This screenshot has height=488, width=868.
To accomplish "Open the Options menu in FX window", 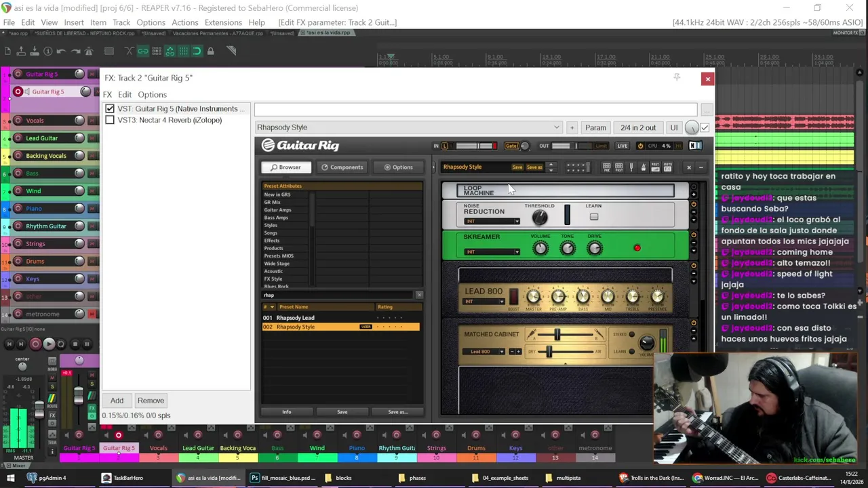I will click(152, 95).
